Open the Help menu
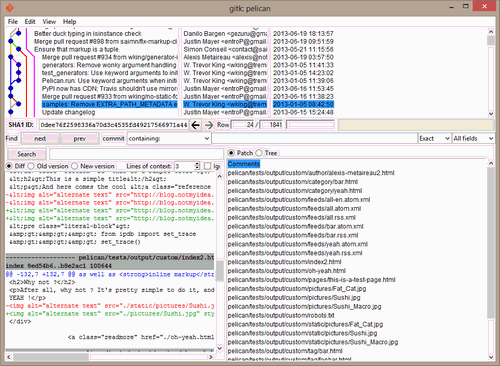This screenshot has height=366, width=500. coord(70,22)
